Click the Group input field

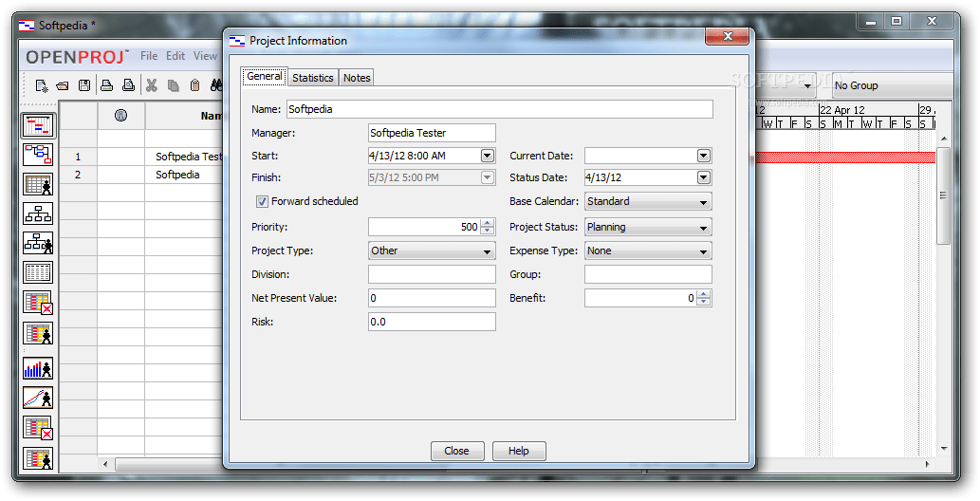648,274
